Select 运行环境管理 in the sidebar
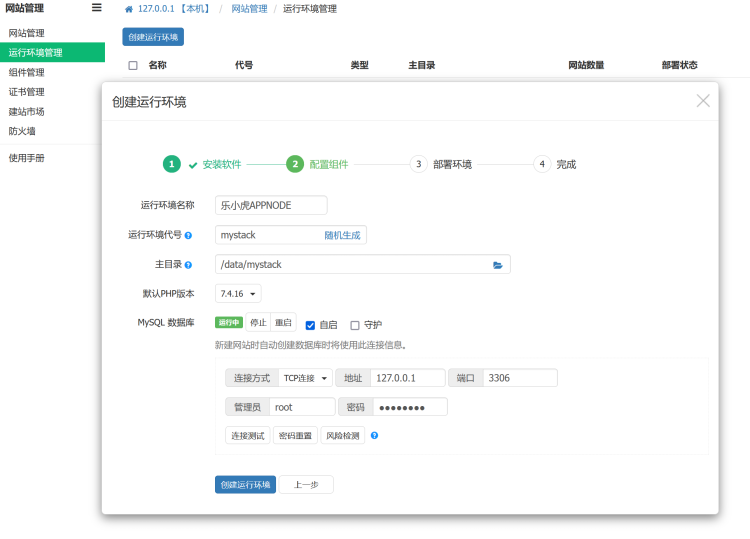Image resolution: width=750 pixels, height=539 pixels. click(x=52, y=53)
